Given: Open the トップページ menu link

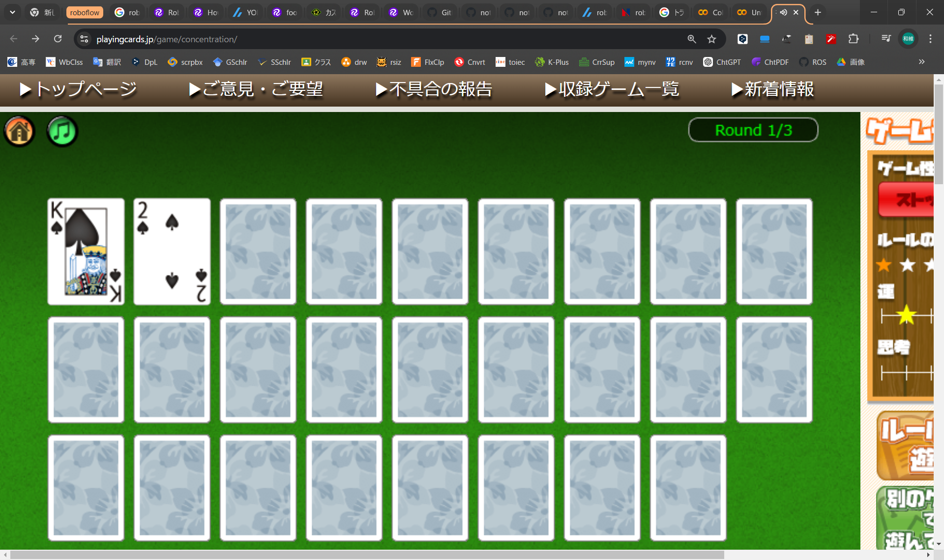Looking at the screenshot, I should click(x=78, y=89).
